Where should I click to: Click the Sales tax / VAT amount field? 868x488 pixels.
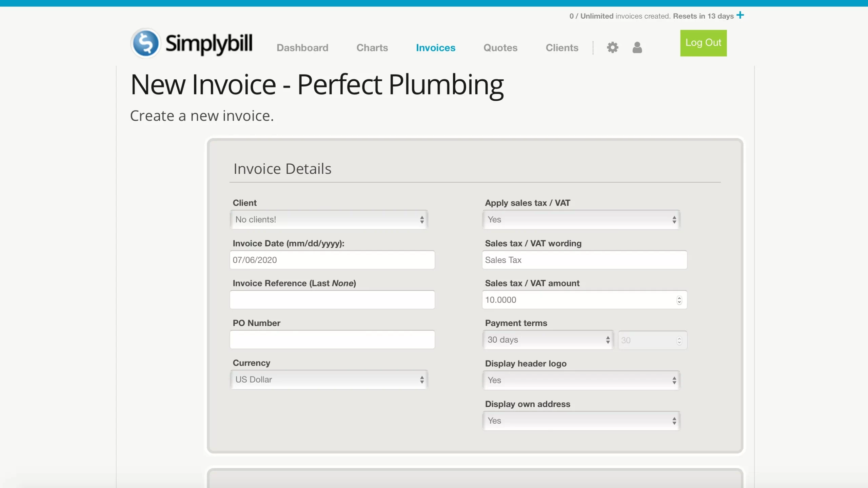pyautogui.click(x=584, y=300)
